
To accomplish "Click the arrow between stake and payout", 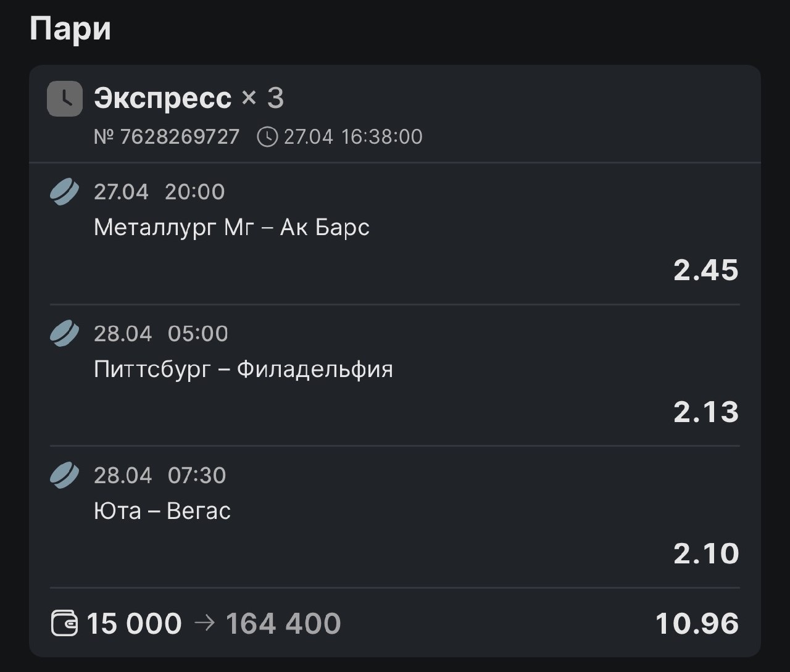I will pos(204,623).
